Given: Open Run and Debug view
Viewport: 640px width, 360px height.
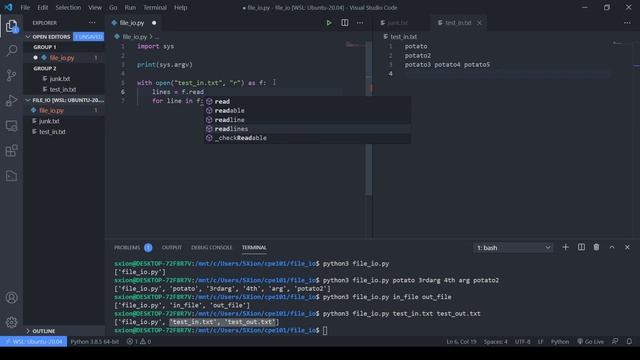Looking at the screenshot, I should pos(11,100).
